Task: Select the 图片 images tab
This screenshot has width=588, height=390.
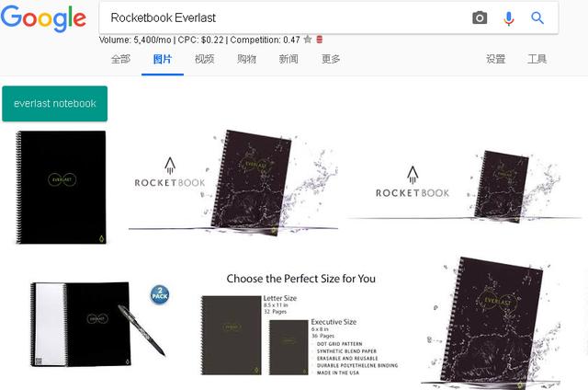Action: (163, 59)
